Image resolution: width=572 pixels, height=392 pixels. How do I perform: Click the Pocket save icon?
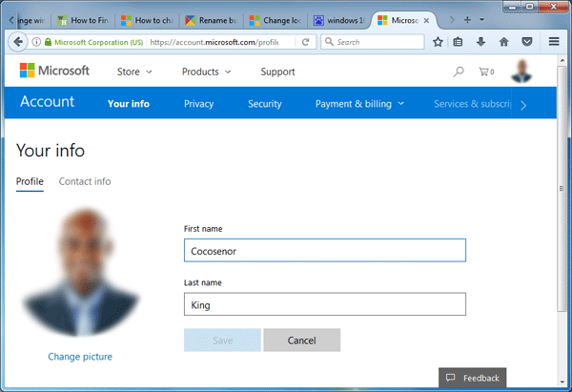coord(527,42)
